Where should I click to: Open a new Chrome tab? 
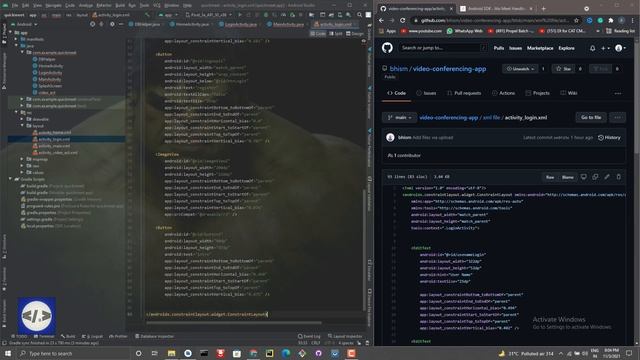543,8
